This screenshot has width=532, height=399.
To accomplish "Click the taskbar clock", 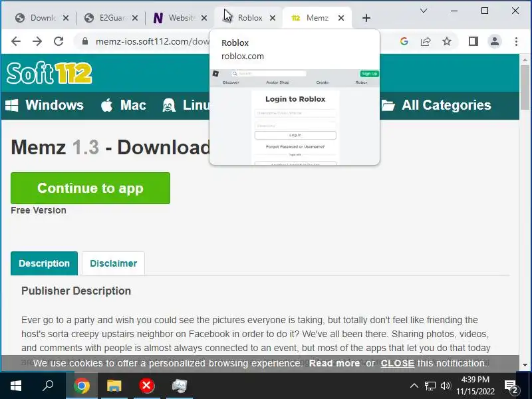I will [475, 386].
